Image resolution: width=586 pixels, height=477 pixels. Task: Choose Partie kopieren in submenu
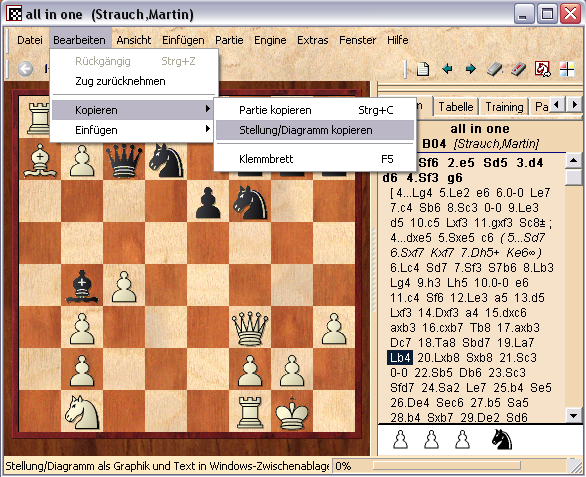pos(315,110)
